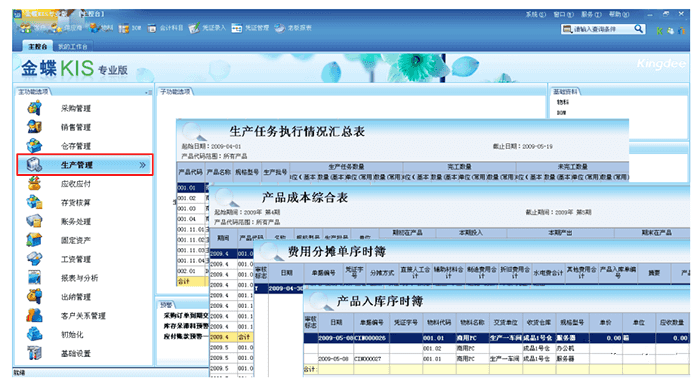
Task: Click the 单据编号 column header in 费用分摊单序时簿
Action: click(323, 272)
